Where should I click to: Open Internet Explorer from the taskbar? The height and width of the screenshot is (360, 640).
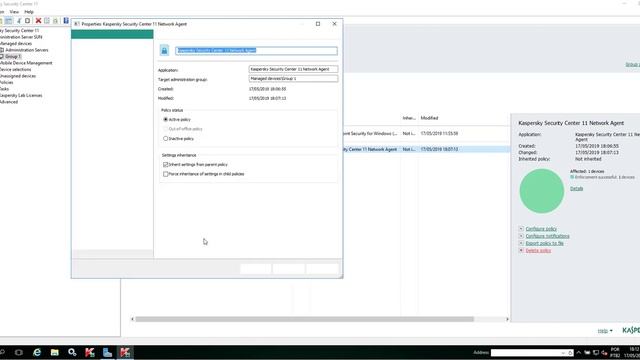37,352
